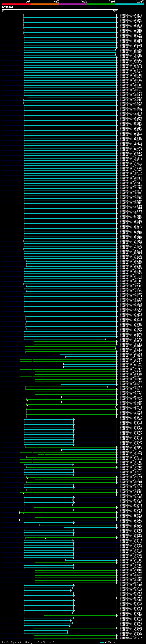Open hit UniRef100_A7NX43

(131, 412)
